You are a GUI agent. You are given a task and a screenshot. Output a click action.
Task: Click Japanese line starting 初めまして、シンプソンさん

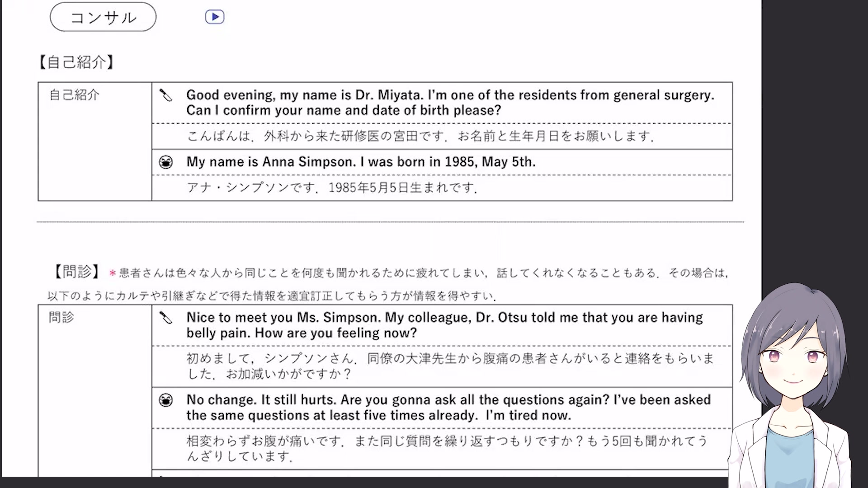(450, 359)
